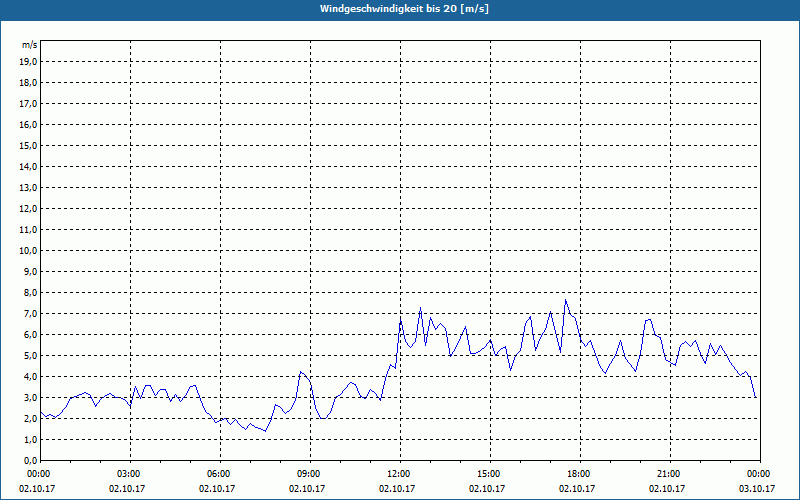Image resolution: width=800 pixels, height=500 pixels.
Task: Click the 18,0 y-axis value
Action: pos(28,83)
